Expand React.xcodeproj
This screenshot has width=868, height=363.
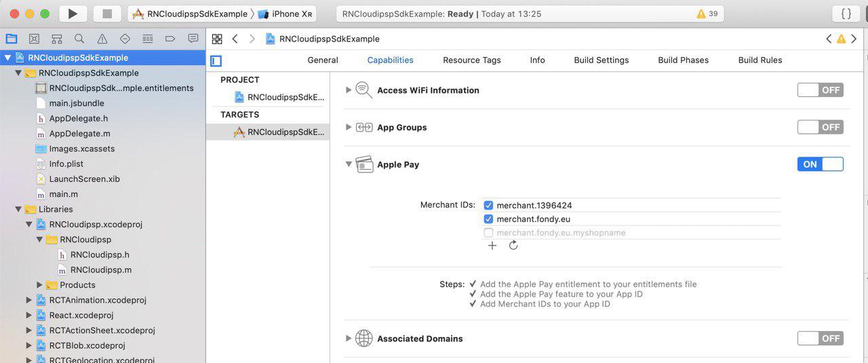pos(29,315)
